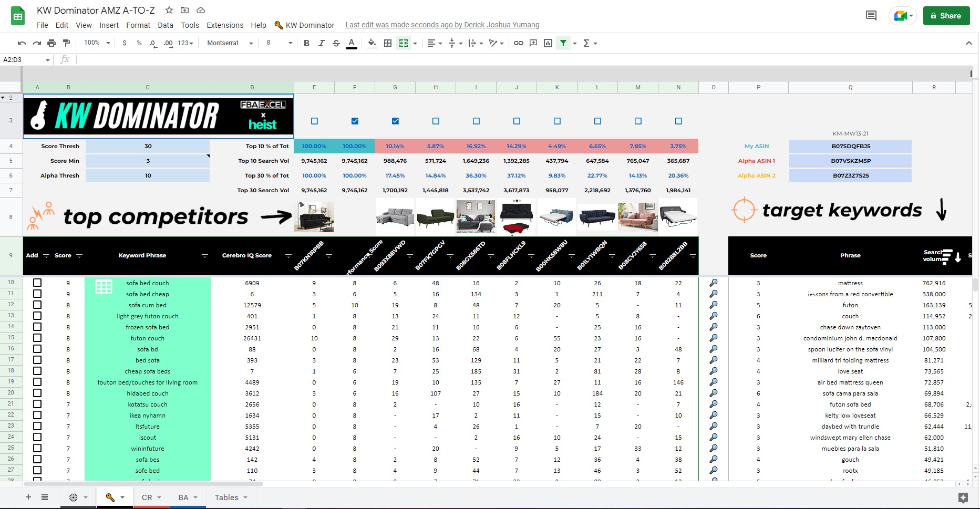Open the last edit history link
Viewport: 980px width, 509px height.
click(442, 25)
